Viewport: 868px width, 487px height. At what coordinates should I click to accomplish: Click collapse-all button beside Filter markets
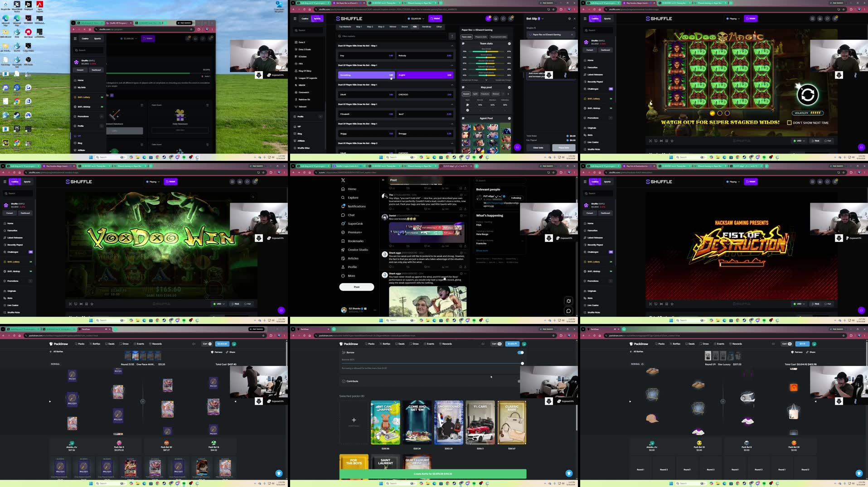[451, 36]
